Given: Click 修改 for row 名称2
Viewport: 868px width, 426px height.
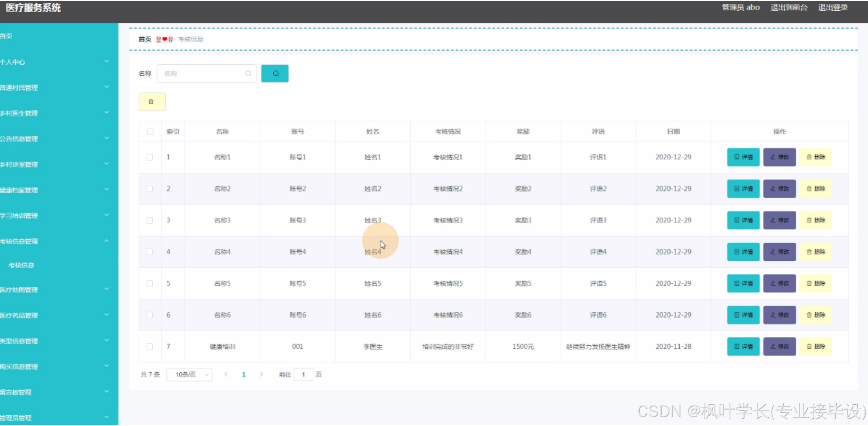Looking at the screenshot, I should (779, 189).
